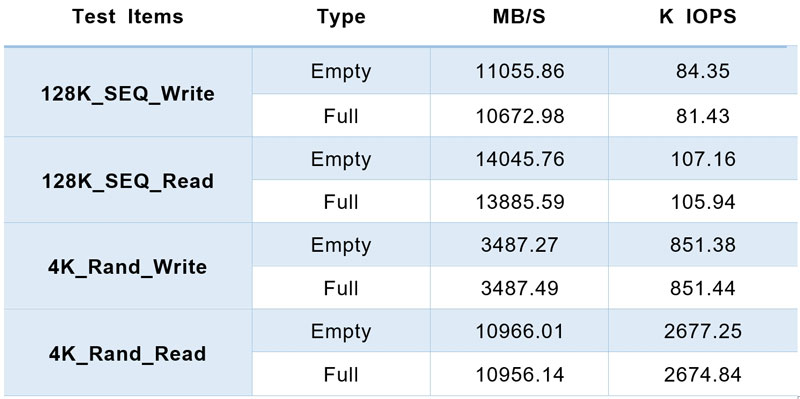Click the 2677.25 K IOPS cell

[703, 332]
